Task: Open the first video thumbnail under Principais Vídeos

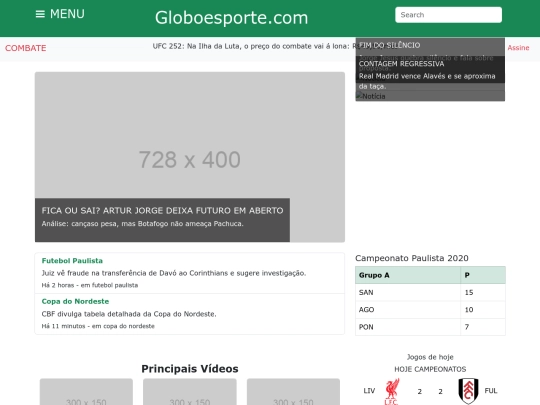Action: click(86, 392)
